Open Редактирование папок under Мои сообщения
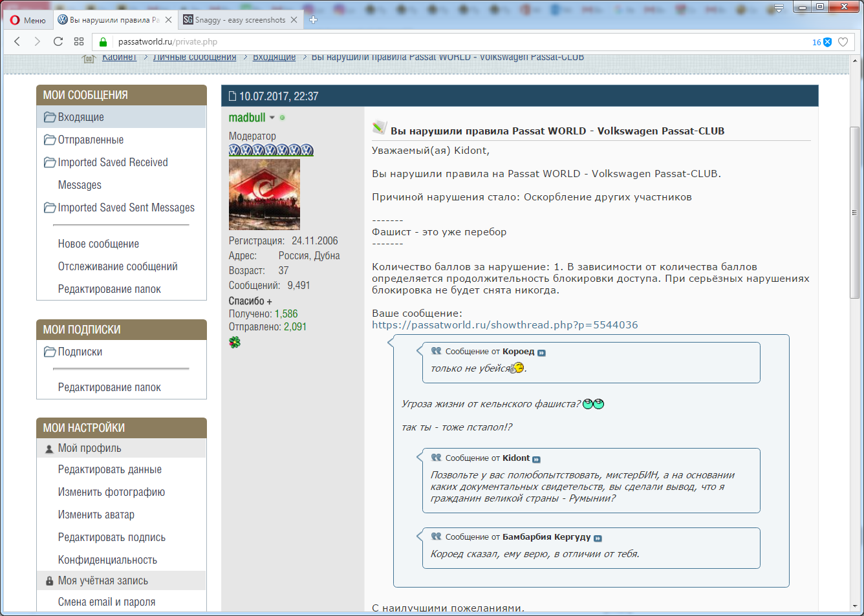The image size is (864, 616). coord(109,289)
